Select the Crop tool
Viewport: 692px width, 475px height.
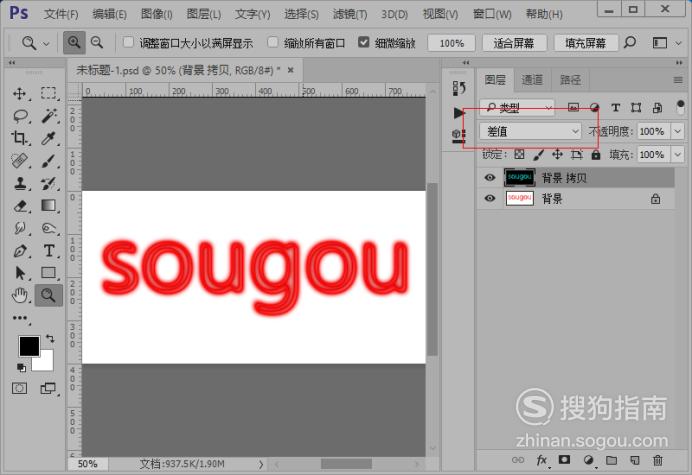click(19, 138)
